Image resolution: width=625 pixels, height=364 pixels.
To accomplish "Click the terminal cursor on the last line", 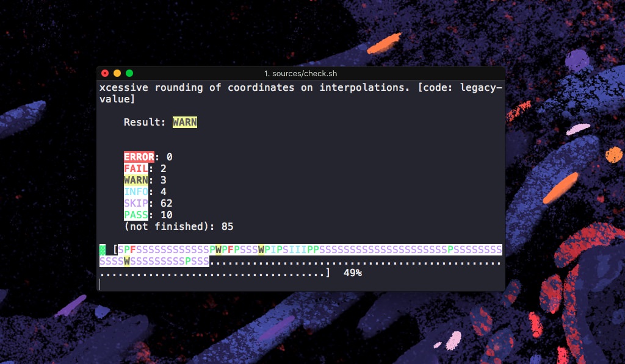I will [x=100, y=284].
